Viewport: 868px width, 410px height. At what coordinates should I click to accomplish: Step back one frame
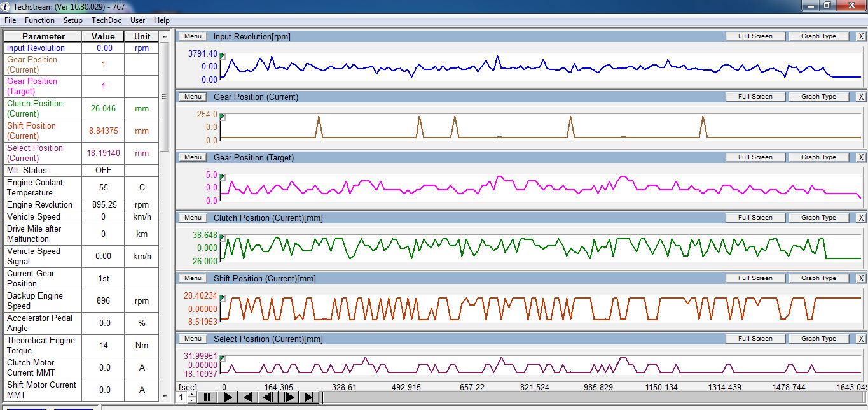[x=268, y=397]
